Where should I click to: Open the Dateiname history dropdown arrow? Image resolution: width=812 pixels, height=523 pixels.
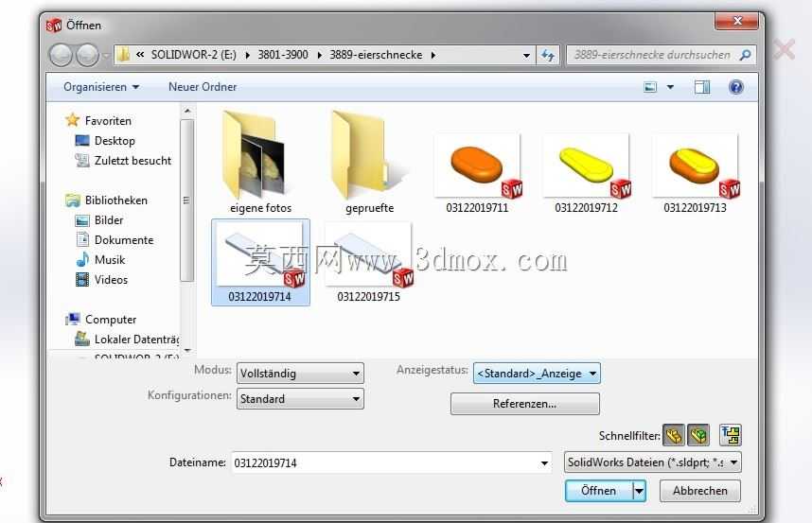544,463
